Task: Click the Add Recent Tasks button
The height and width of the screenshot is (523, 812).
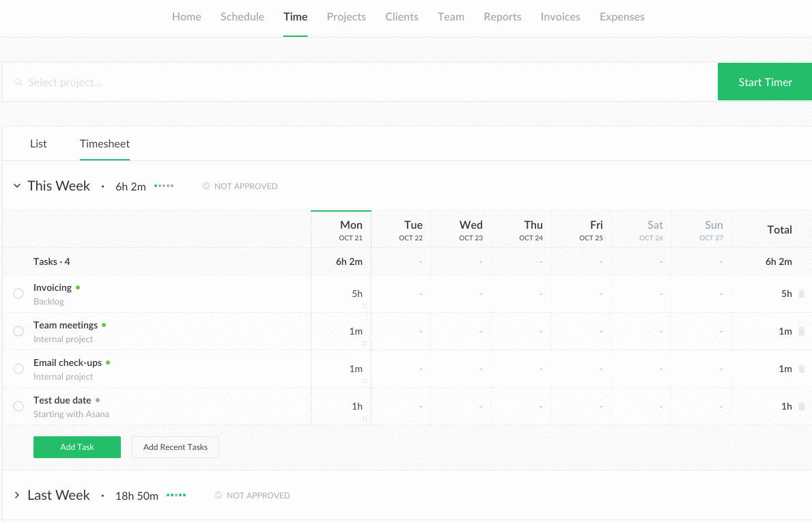Action: point(176,447)
